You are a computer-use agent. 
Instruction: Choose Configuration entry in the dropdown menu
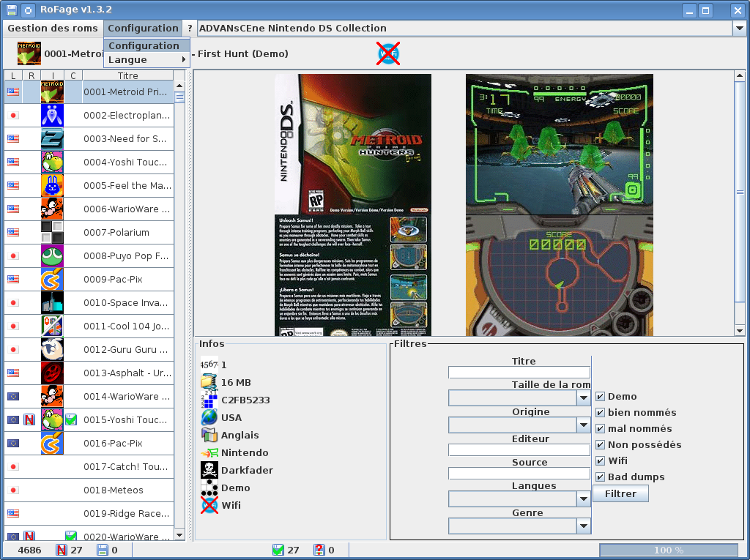(x=146, y=45)
